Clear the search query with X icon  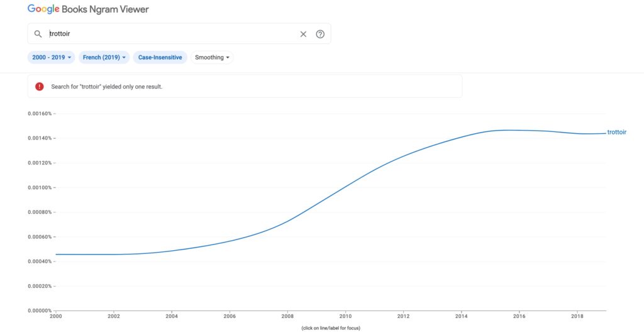pos(303,34)
